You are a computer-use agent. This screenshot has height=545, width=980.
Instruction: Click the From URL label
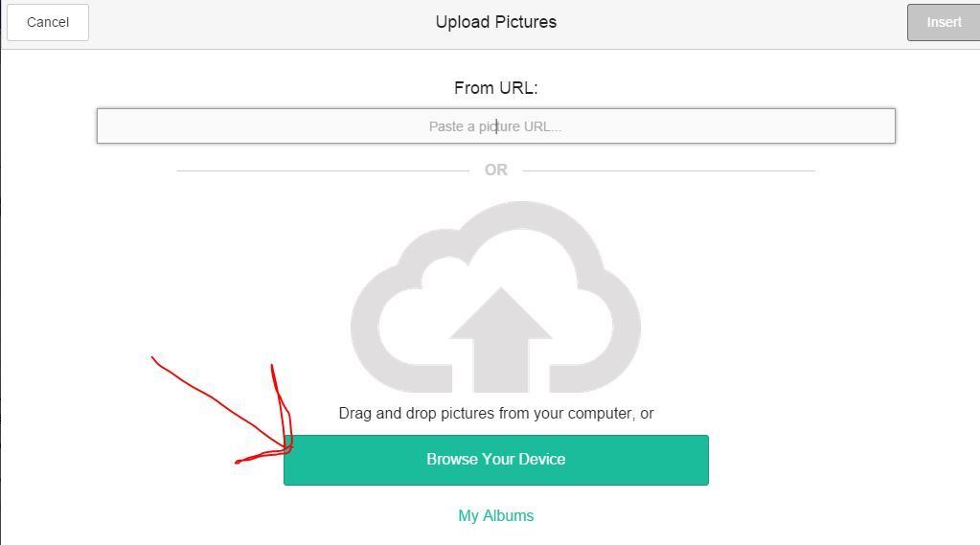coord(495,88)
